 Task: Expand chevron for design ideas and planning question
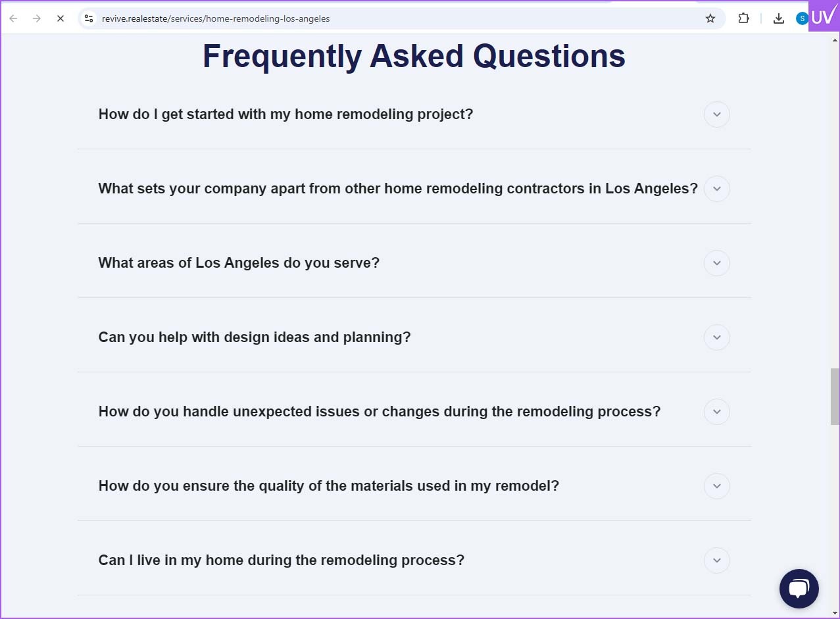pyautogui.click(x=717, y=337)
